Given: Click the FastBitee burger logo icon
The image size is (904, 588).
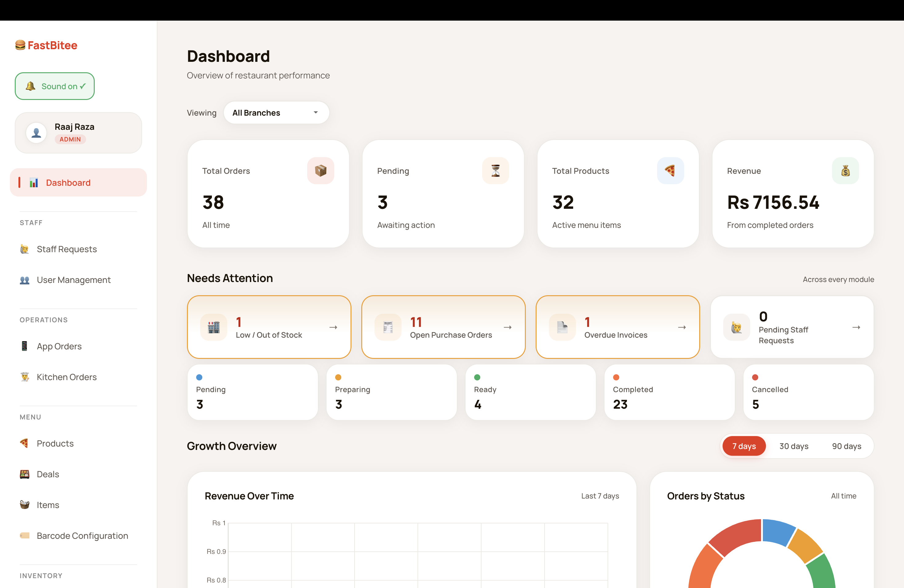Looking at the screenshot, I should coord(20,45).
